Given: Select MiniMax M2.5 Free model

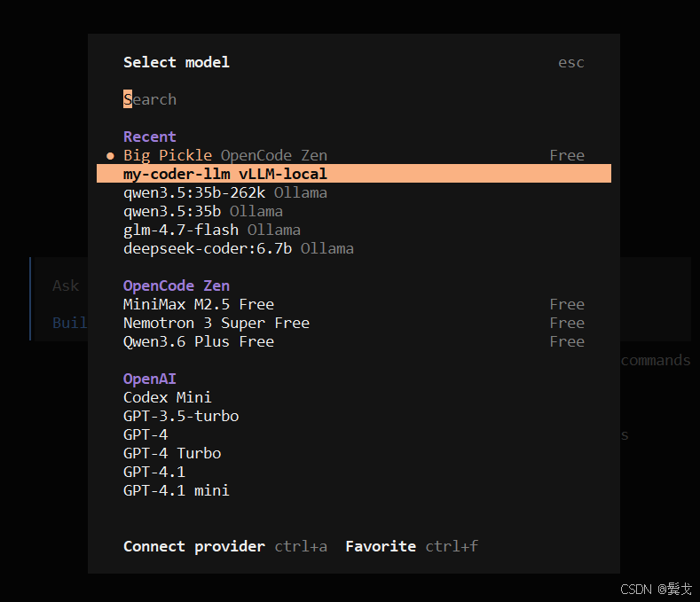Looking at the screenshot, I should point(354,304).
